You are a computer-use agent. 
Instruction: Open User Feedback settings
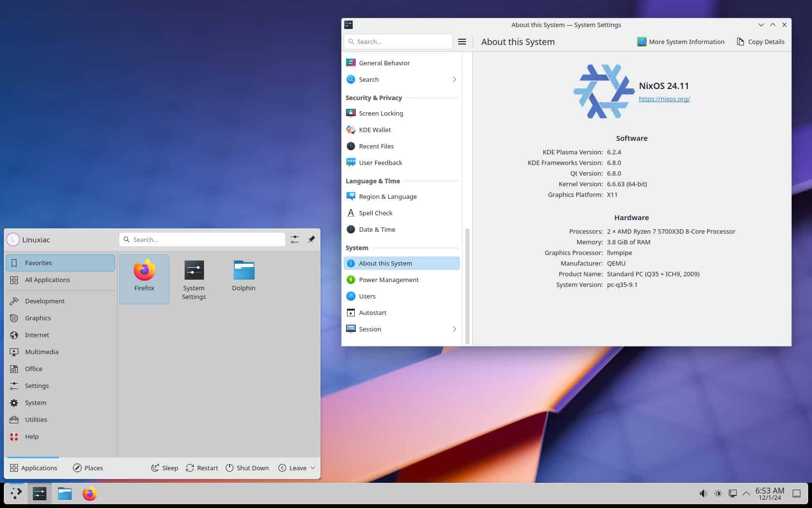[380, 163]
